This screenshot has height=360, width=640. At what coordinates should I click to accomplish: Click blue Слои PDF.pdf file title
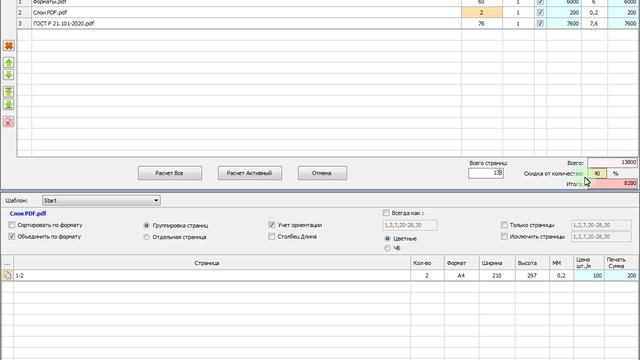[28, 213]
